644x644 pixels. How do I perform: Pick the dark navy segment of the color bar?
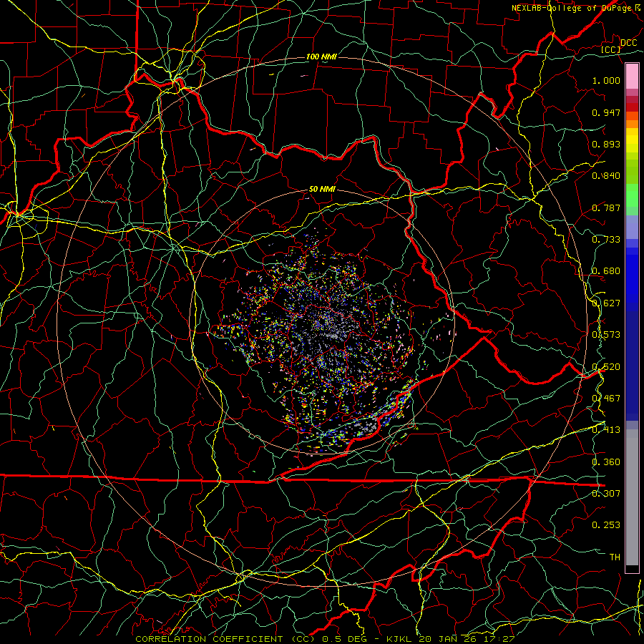click(x=632, y=366)
